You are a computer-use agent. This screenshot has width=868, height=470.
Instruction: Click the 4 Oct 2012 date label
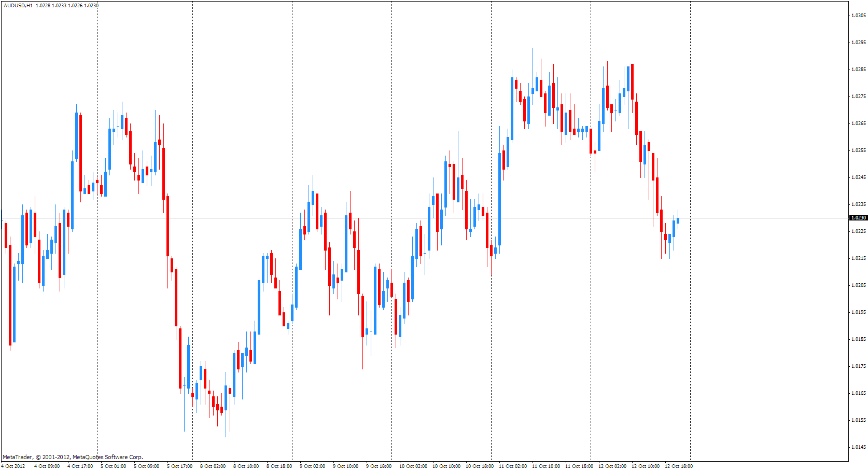pyautogui.click(x=13, y=466)
